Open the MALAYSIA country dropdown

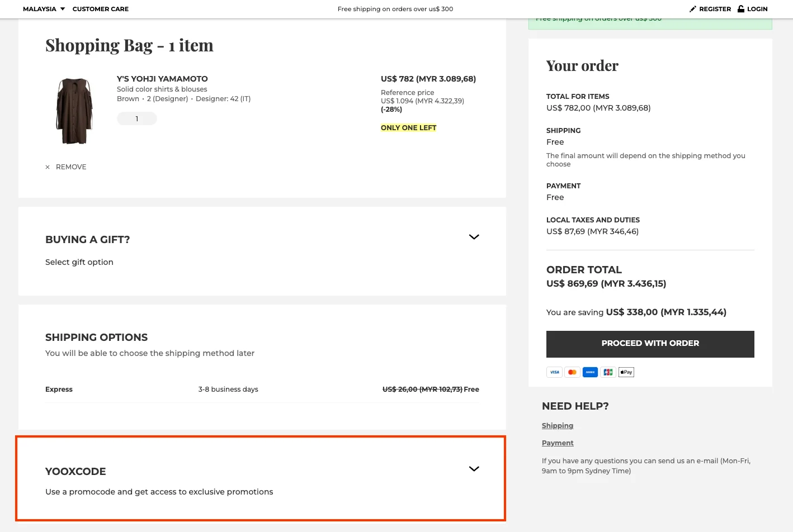44,9
